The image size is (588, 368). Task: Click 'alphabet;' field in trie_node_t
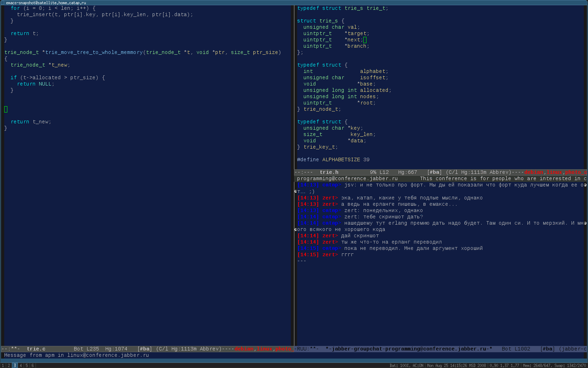click(x=374, y=71)
